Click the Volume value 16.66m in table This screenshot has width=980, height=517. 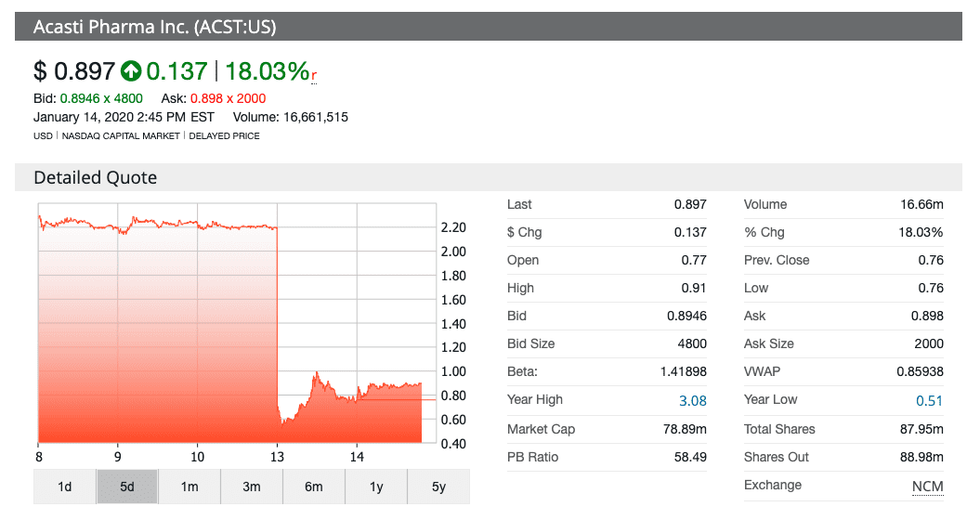922,204
